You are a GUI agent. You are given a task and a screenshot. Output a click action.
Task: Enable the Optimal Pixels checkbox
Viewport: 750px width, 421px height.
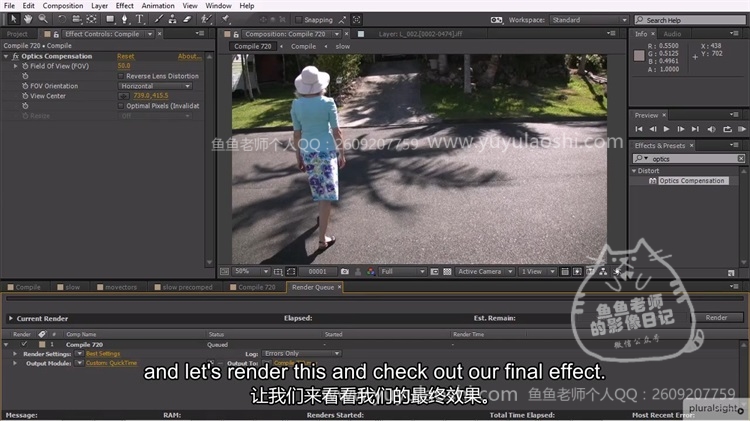click(122, 105)
